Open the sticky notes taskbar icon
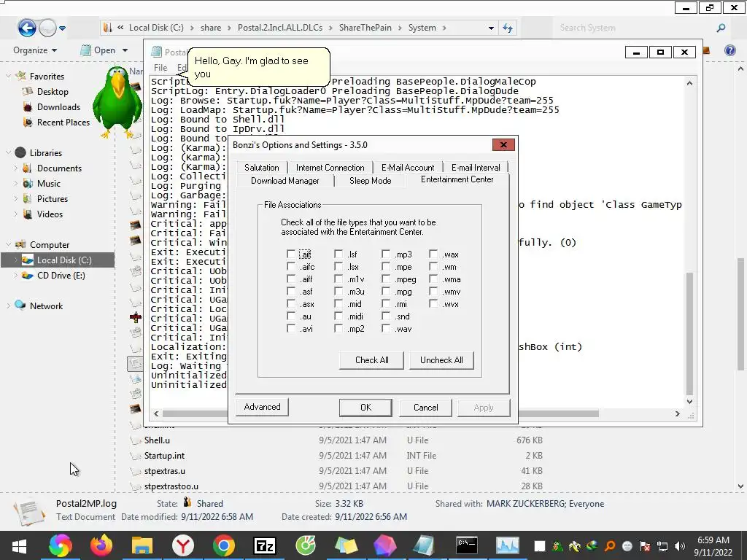This screenshot has width=747, height=560. 346,545
